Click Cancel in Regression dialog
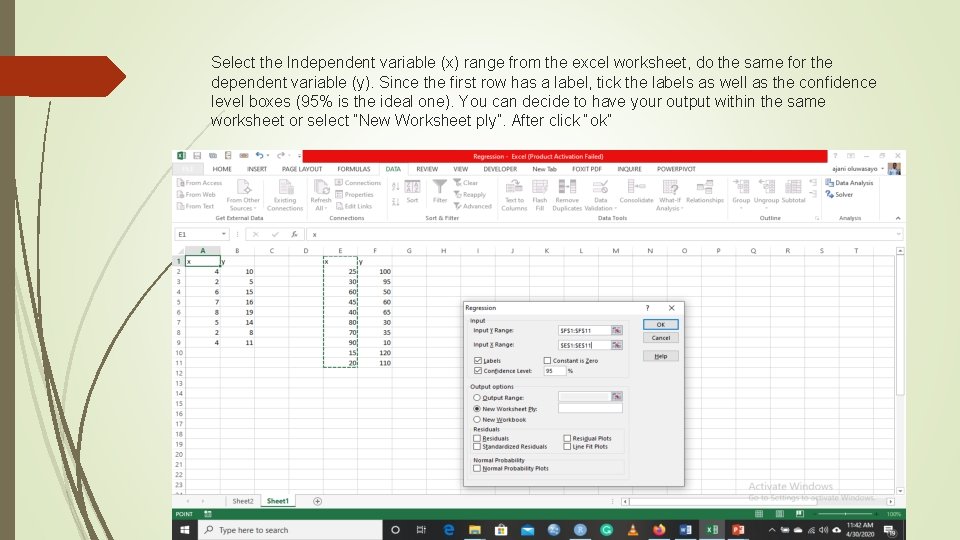This screenshot has height=540, width=960. pos(661,338)
